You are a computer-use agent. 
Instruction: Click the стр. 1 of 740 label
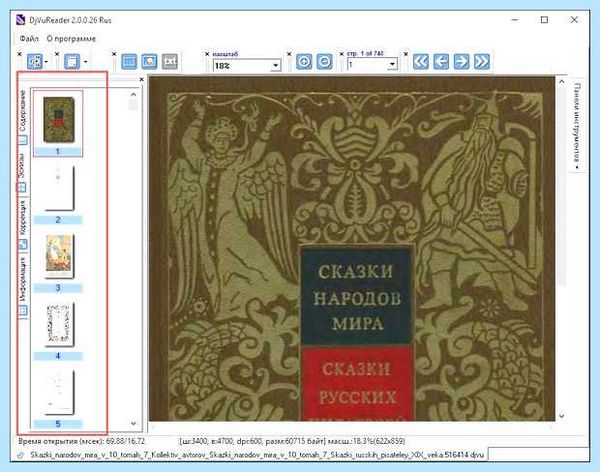pos(365,54)
